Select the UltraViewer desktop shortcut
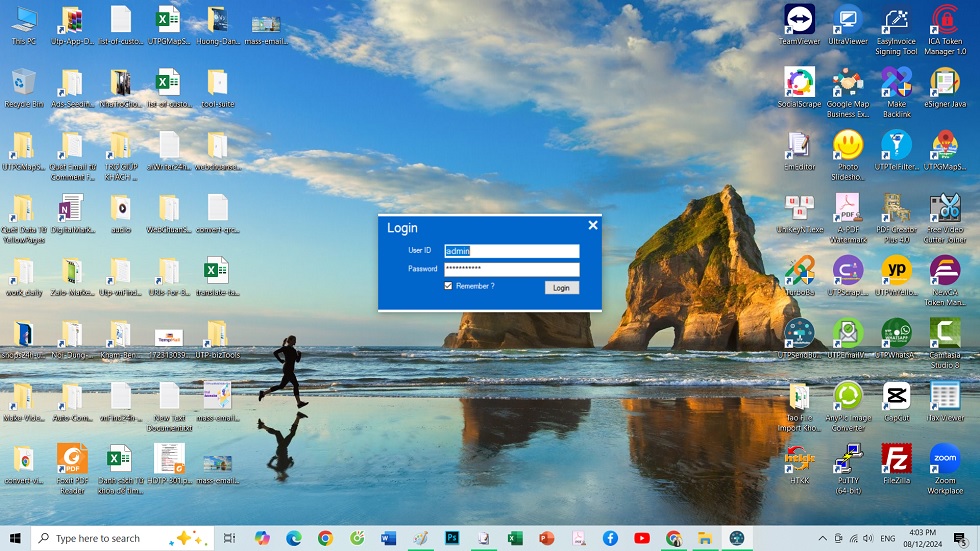This screenshot has height=551, width=980. pyautogui.click(x=848, y=20)
